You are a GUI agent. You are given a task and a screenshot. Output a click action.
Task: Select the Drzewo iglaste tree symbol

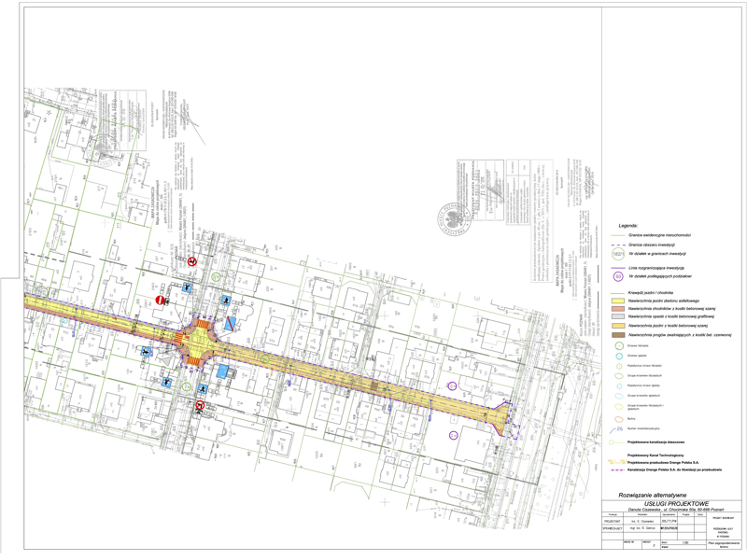tap(617, 358)
